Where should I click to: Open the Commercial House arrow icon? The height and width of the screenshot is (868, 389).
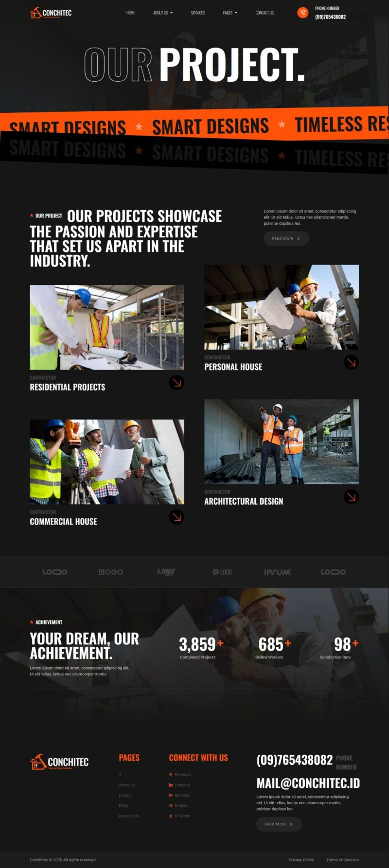pyautogui.click(x=177, y=517)
